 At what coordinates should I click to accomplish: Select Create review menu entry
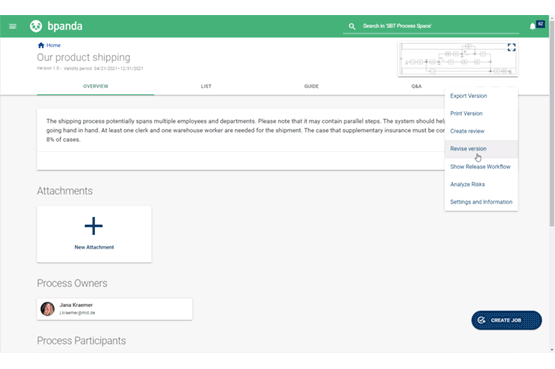[481, 131]
